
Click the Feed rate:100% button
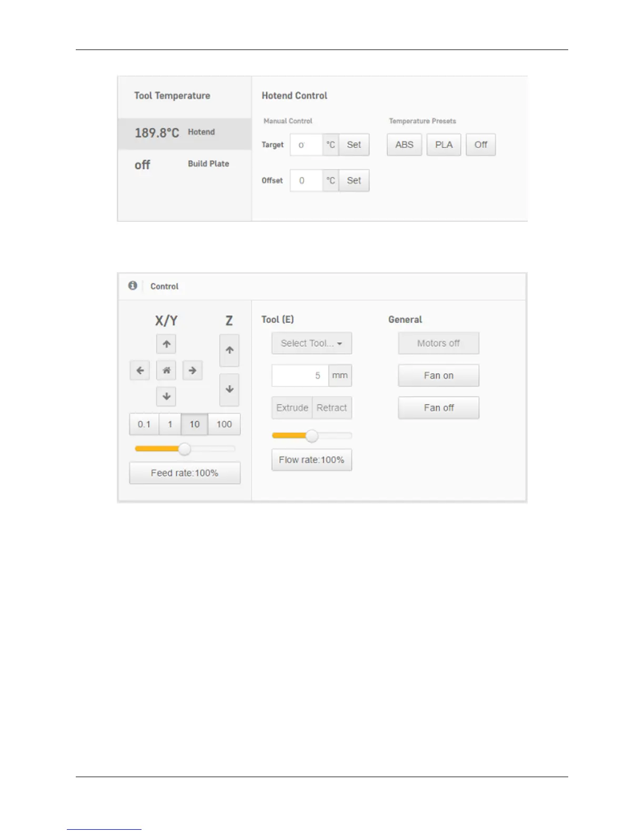[x=185, y=473]
